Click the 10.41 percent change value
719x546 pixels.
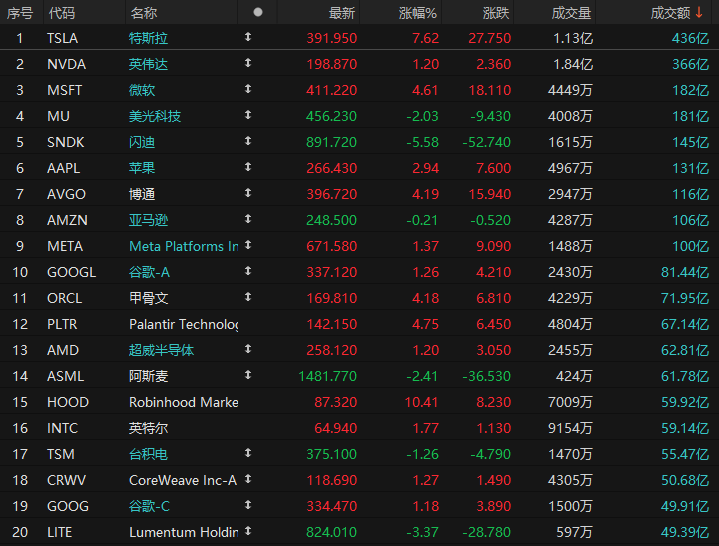(x=421, y=402)
